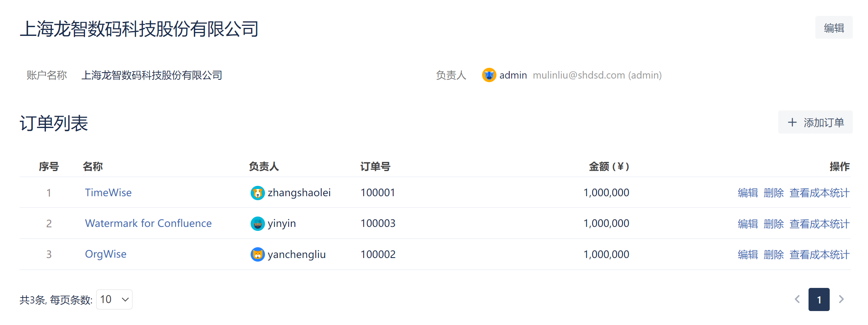The height and width of the screenshot is (325, 868).
Task: Delete the Watermark for Confluence order
Action: click(773, 224)
